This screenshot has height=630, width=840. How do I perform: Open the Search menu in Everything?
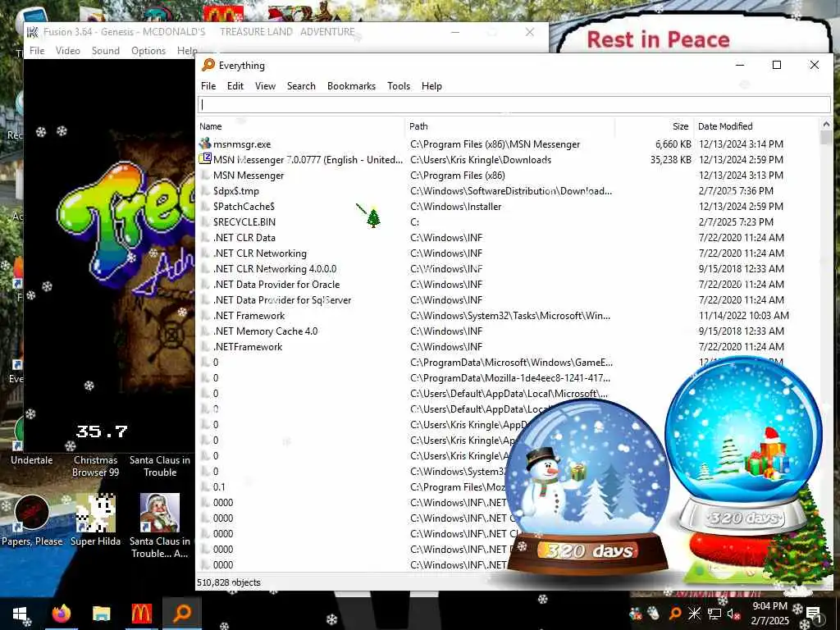tap(301, 86)
